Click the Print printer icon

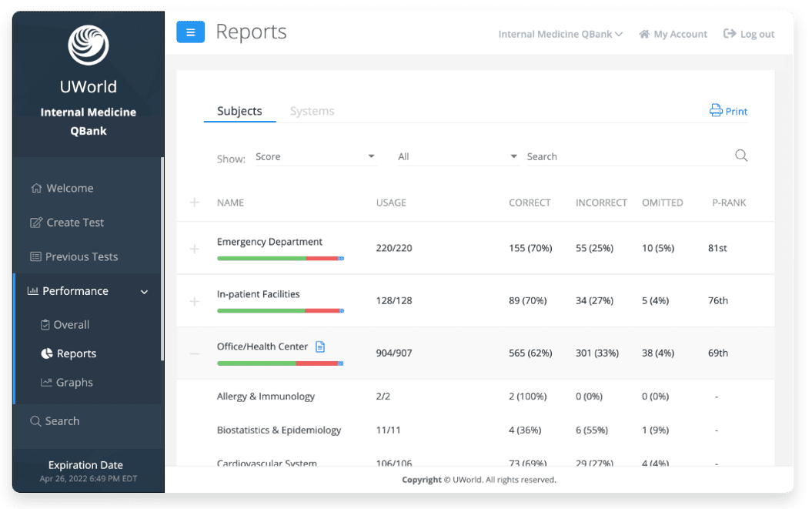[716, 111]
